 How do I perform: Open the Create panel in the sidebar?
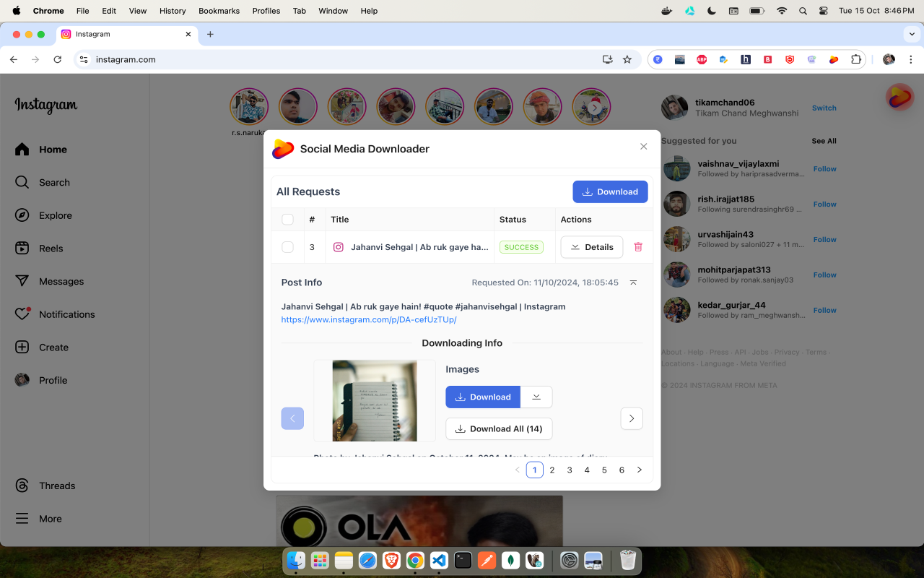(53, 347)
